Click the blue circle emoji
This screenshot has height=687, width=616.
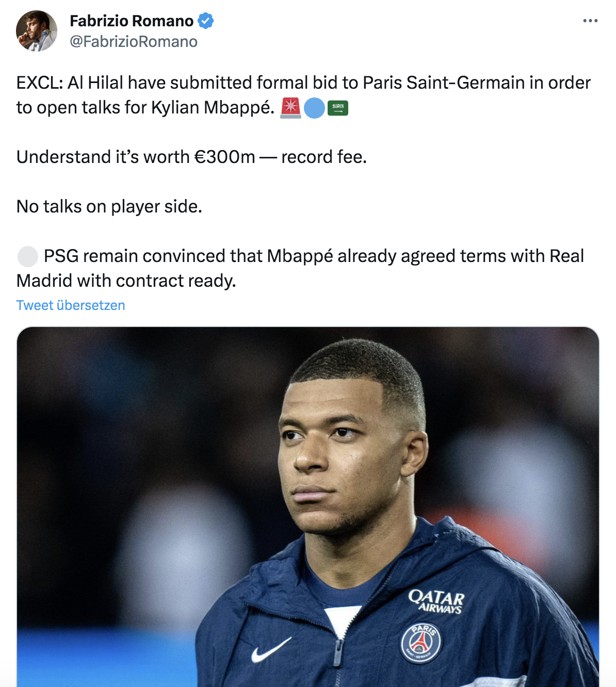click(314, 108)
